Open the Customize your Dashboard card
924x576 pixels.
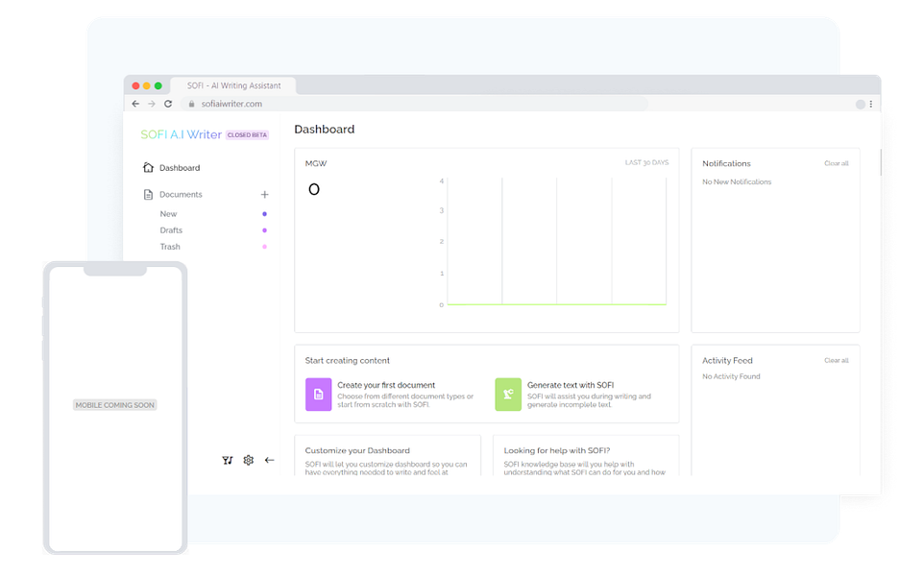tap(388, 455)
